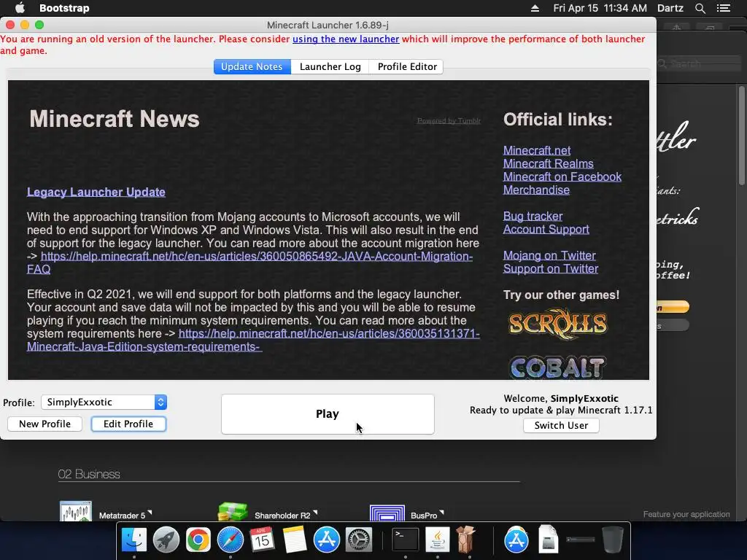Expand BusPro corner arrow
Screen dimensions: 747x560
(x=441, y=513)
